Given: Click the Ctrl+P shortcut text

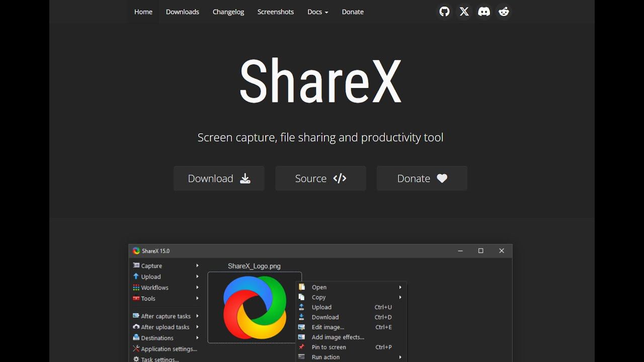Looking at the screenshot, I should click(383, 347).
